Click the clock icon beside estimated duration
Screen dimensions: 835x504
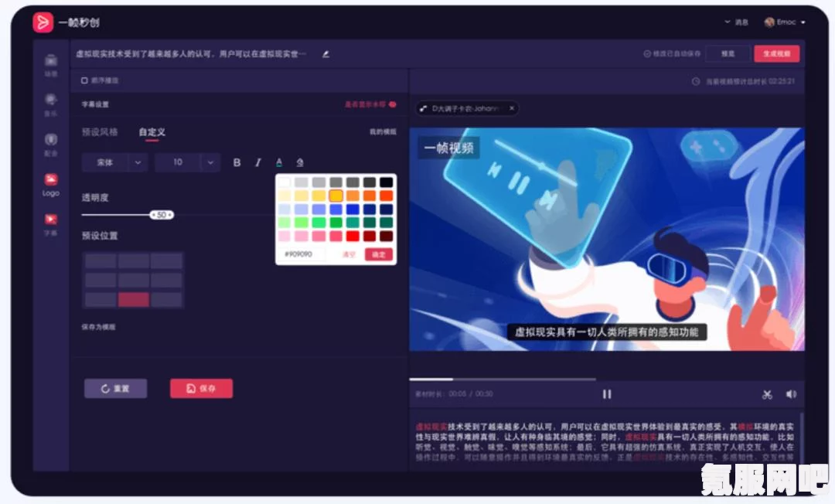[696, 81]
